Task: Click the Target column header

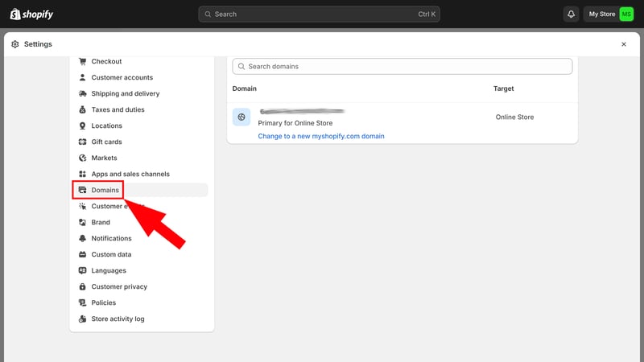Action: click(504, 88)
